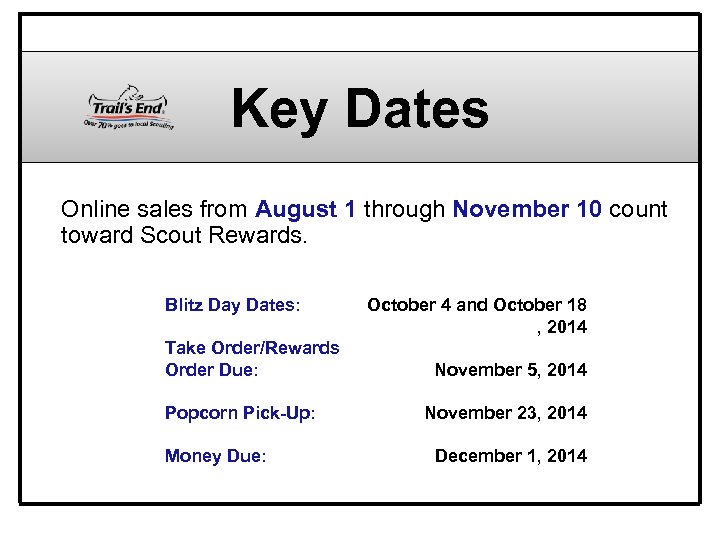Select the Key Dates slide title
This screenshot has height=540, width=720.
(x=360, y=109)
